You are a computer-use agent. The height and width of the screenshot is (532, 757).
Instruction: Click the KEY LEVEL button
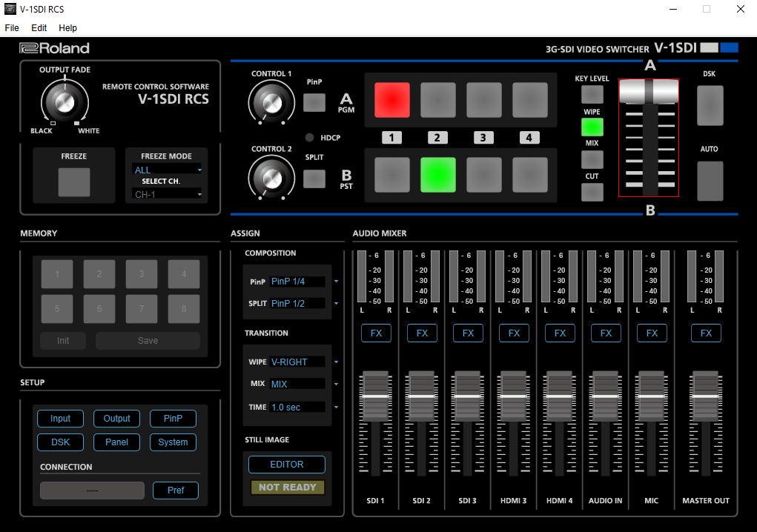[592, 94]
